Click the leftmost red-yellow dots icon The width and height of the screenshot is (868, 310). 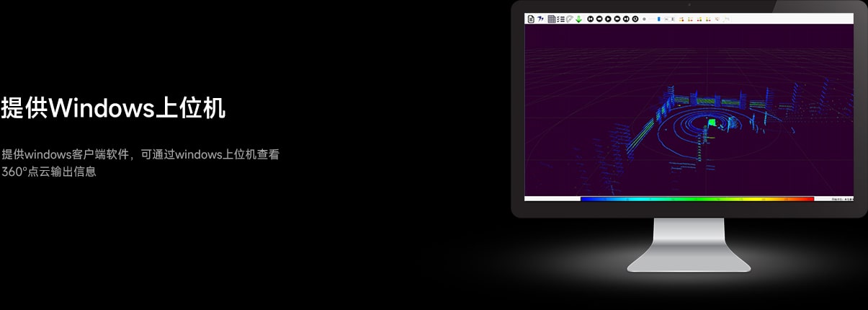tap(681, 19)
